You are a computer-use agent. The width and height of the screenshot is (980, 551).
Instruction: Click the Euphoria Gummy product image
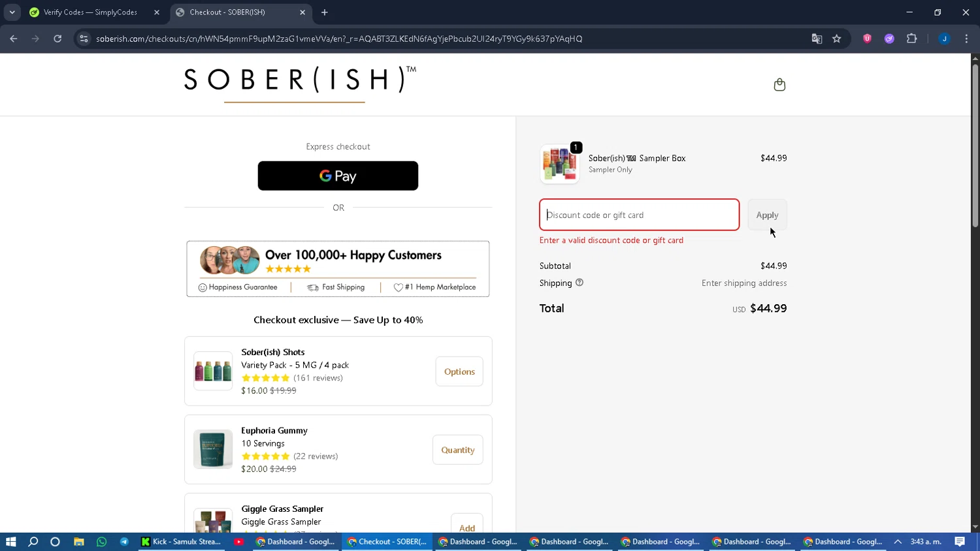(x=213, y=449)
